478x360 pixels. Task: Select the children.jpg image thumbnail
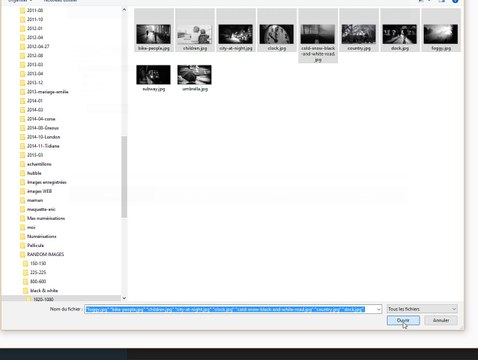click(x=194, y=34)
